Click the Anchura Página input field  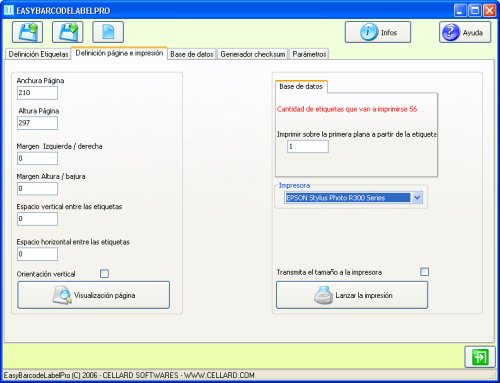tap(37, 93)
